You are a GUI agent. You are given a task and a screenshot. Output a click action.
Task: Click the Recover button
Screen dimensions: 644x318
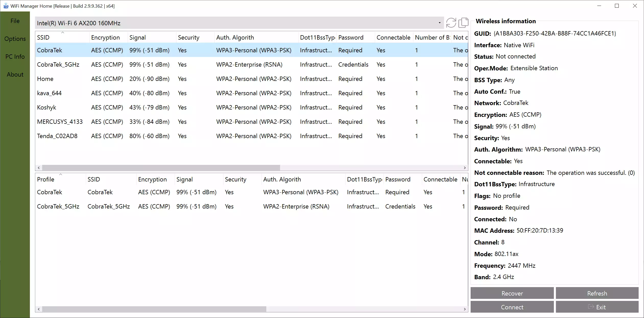pyautogui.click(x=512, y=293)
